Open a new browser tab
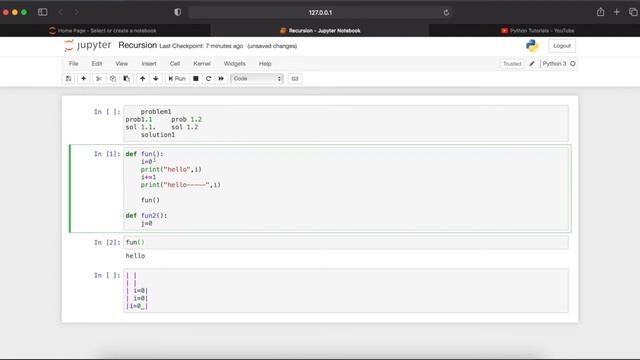Viewport: 640px width, 360px height. (x=617, y=12)
